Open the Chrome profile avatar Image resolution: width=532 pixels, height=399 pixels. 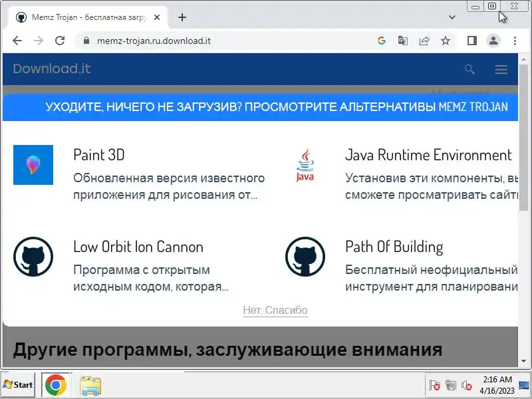[x=493, y=41]
